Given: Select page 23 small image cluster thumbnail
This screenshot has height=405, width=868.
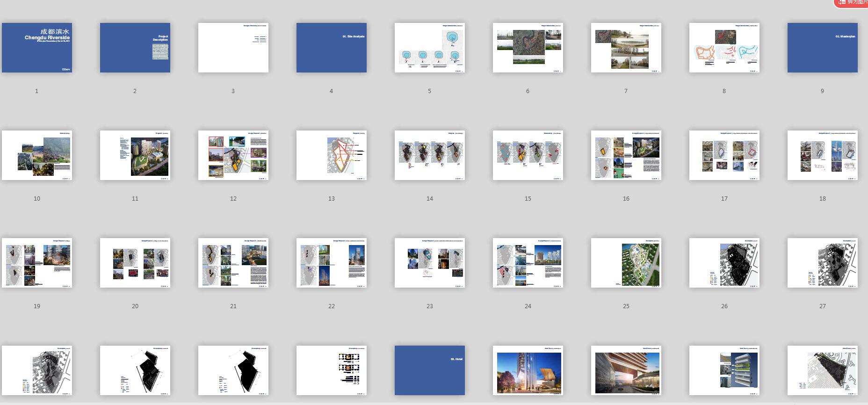Looking at the screenshot, I should point(430,263).
